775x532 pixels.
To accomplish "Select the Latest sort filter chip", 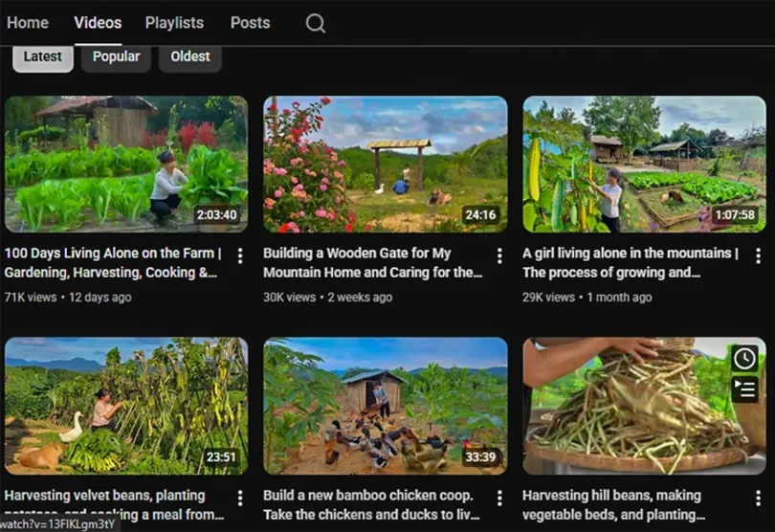I will pyautogui.click(x=42, y=56).
